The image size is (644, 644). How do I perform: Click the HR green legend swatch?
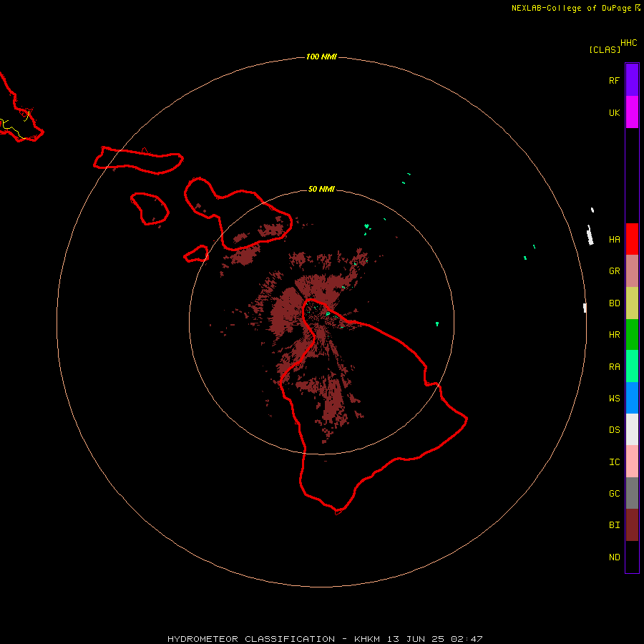pyautogui.click(x=632, y=335)
